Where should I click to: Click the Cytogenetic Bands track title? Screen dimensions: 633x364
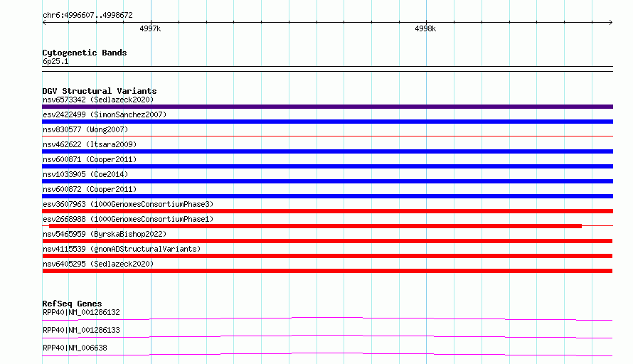85,53
